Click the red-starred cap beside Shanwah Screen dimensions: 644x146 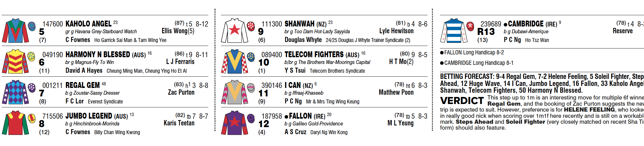[x=251, y=26]
